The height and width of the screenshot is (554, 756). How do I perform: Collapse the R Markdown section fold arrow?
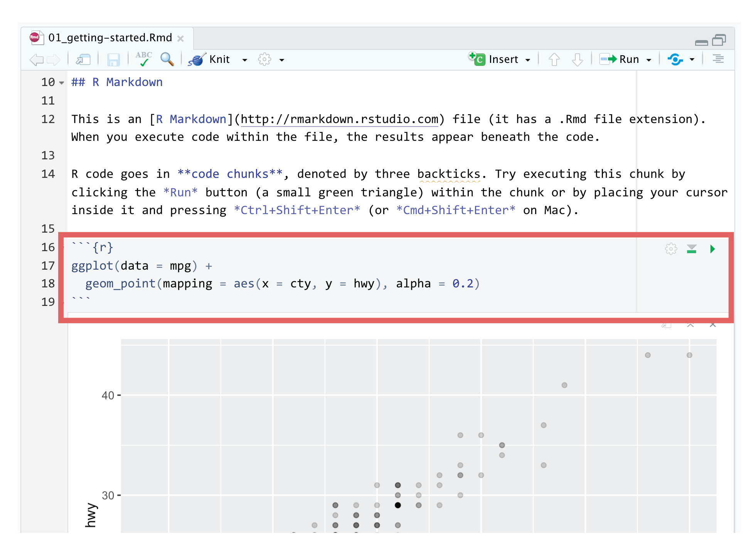click(62, 83)
